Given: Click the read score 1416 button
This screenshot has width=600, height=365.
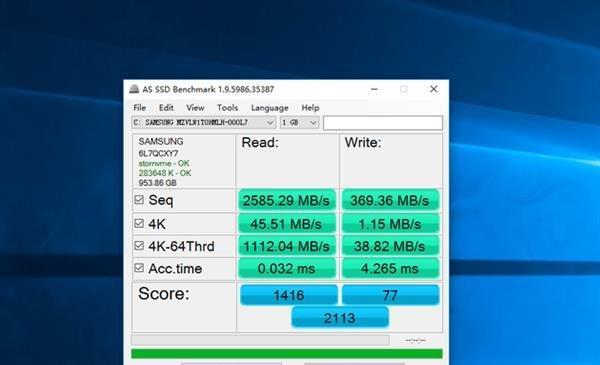Looking at the screenshot, I should tap(289, 295).
